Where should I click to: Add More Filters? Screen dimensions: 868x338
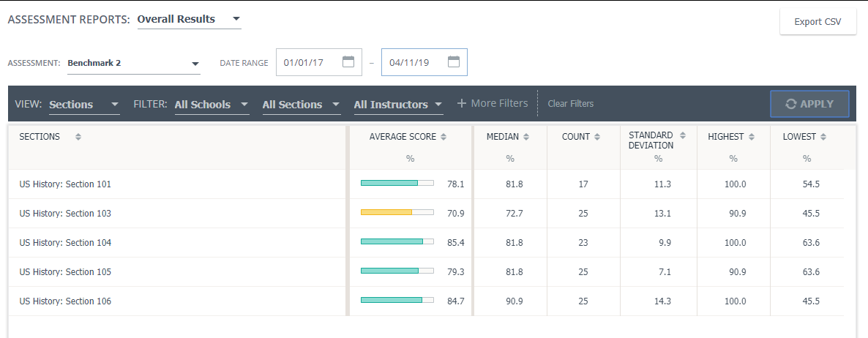click(x=493, y=104)
